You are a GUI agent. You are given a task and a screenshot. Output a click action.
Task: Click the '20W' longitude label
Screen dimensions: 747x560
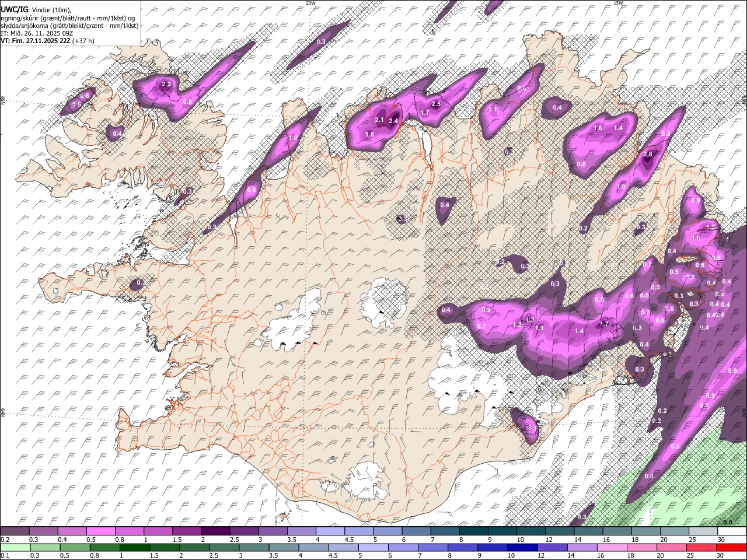click(x=310, y=3)
